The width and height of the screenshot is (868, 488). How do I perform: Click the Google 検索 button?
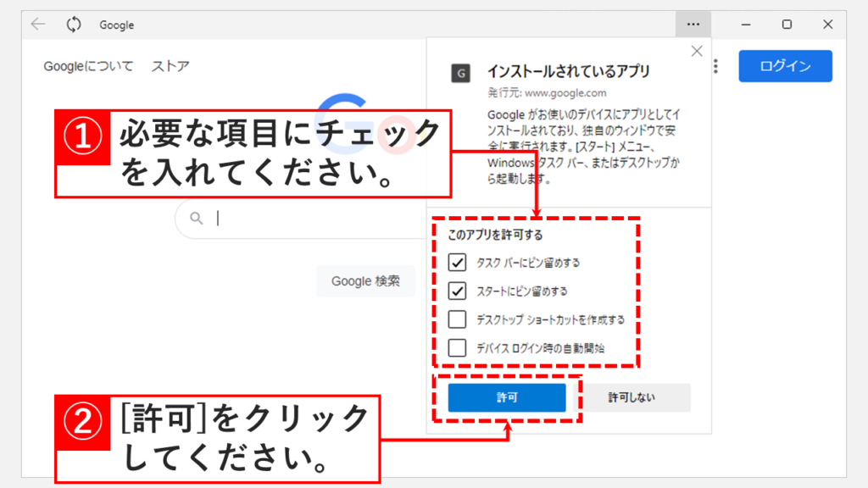[365, 281]
